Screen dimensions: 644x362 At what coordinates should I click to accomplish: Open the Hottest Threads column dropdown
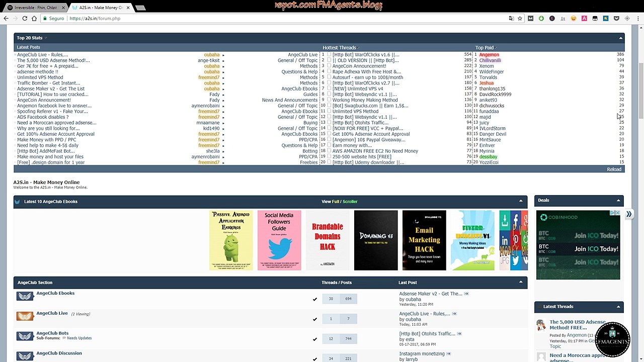(x=359, y=48)
